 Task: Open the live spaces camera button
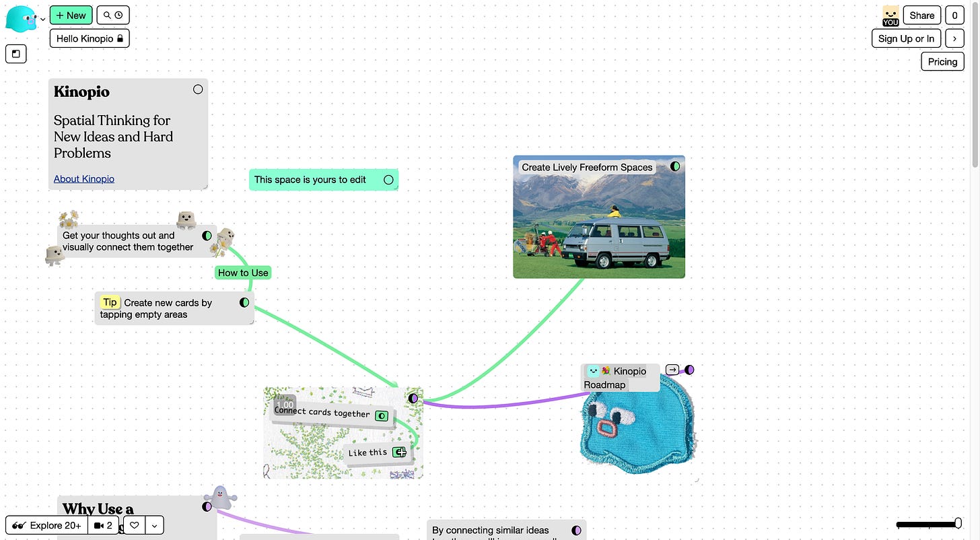[104, 525]
